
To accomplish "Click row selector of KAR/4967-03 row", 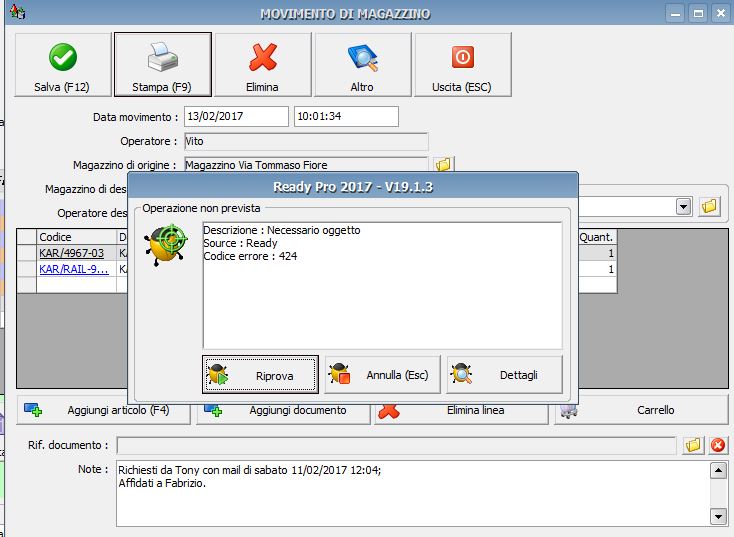I will coord(27,253).
